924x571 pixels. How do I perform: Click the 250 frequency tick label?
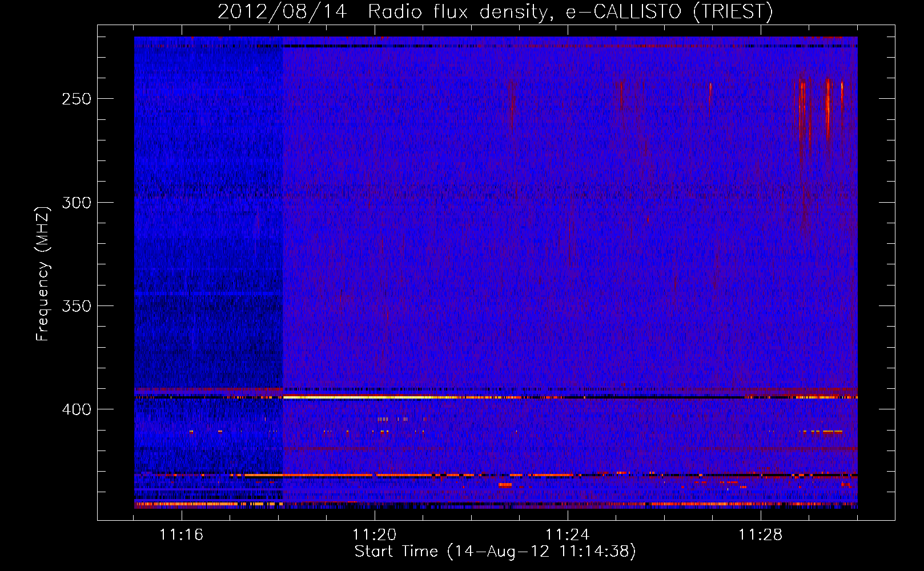[77, 99]
